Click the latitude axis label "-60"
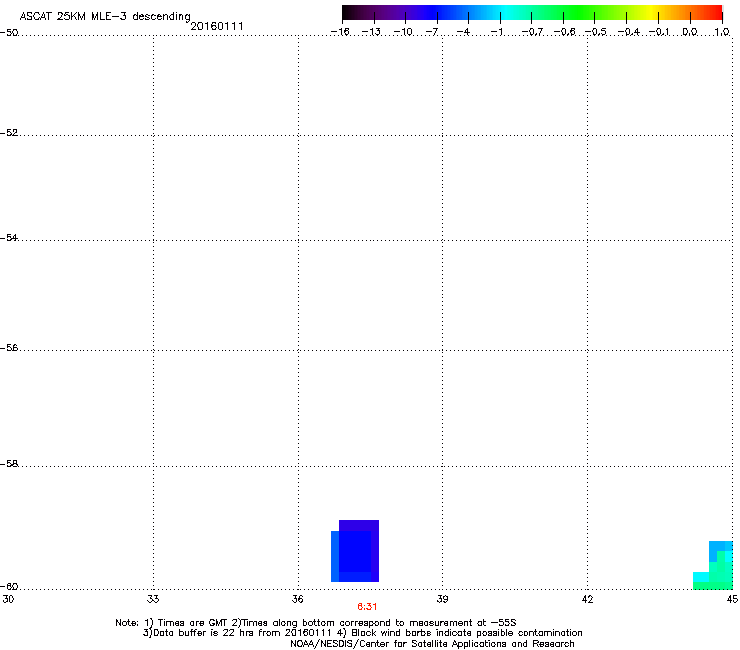Screen dimensions: 740x650 tap(9, 587)
